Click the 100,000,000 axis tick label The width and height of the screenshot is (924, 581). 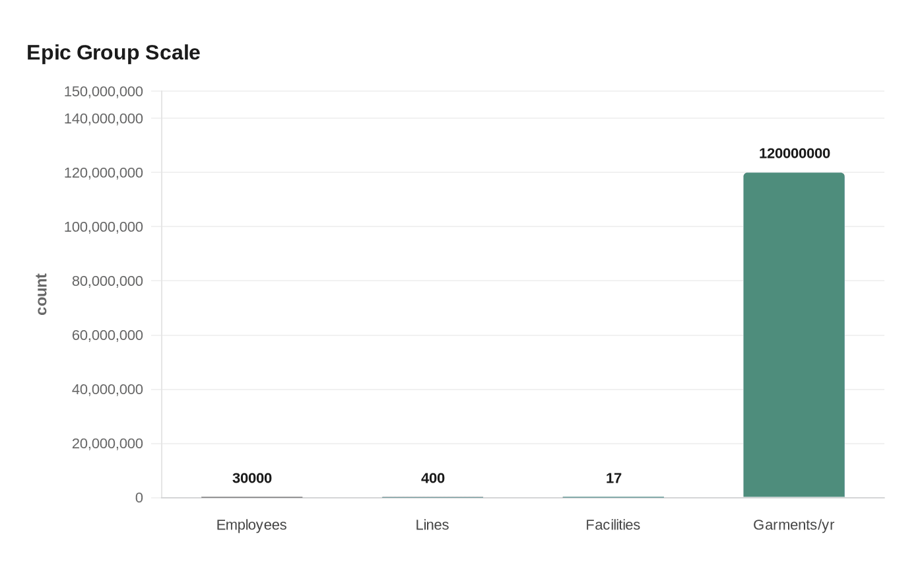click(104, 226)
